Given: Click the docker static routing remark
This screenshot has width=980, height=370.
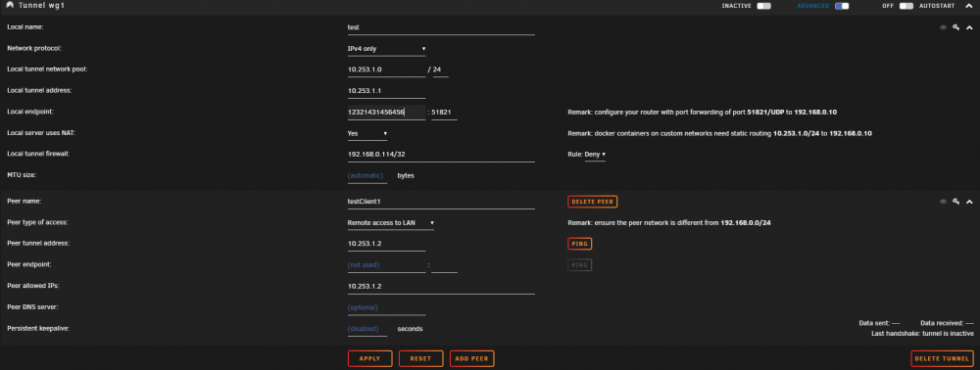Looking at the screenshot, I should coord(719,133).
